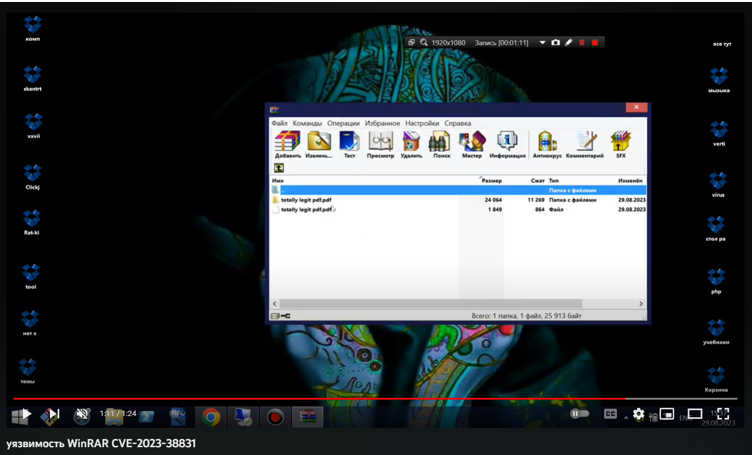Click the Антивирус scan icon
753x455 pixels.
547,144
